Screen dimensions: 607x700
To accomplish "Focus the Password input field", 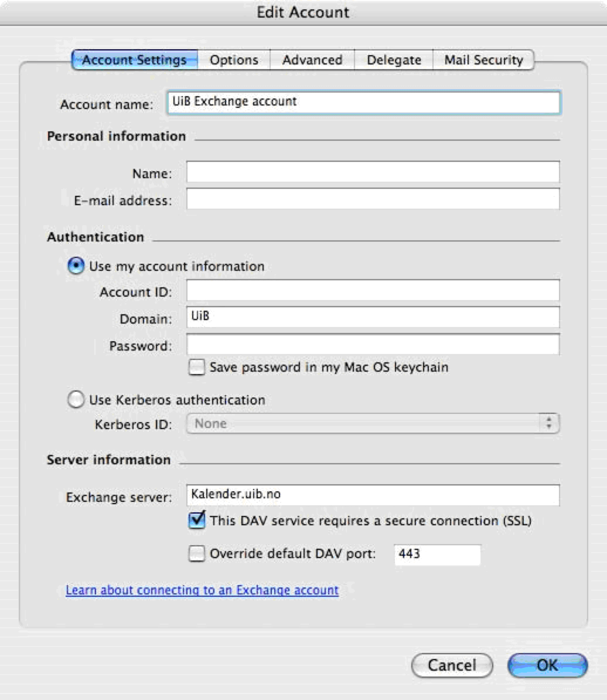I will (x=373, y=344).
